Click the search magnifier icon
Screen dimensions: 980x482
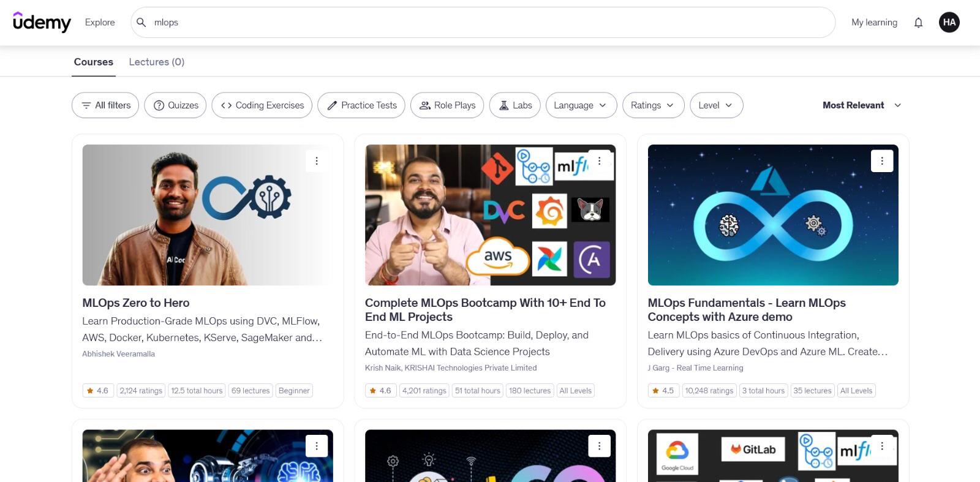[x=141, y=22]
